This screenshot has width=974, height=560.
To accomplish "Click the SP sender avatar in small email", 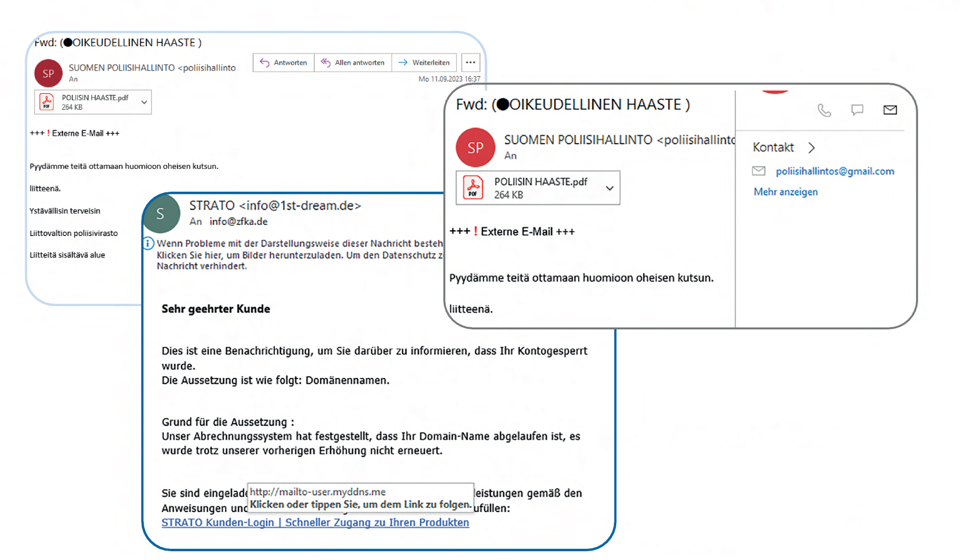I will click(x=48, y=73).
